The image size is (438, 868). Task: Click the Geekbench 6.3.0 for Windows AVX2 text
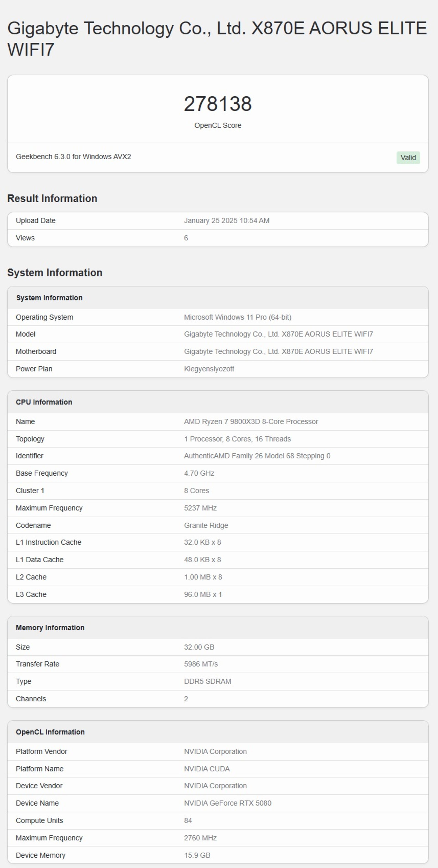click(73, 157)
